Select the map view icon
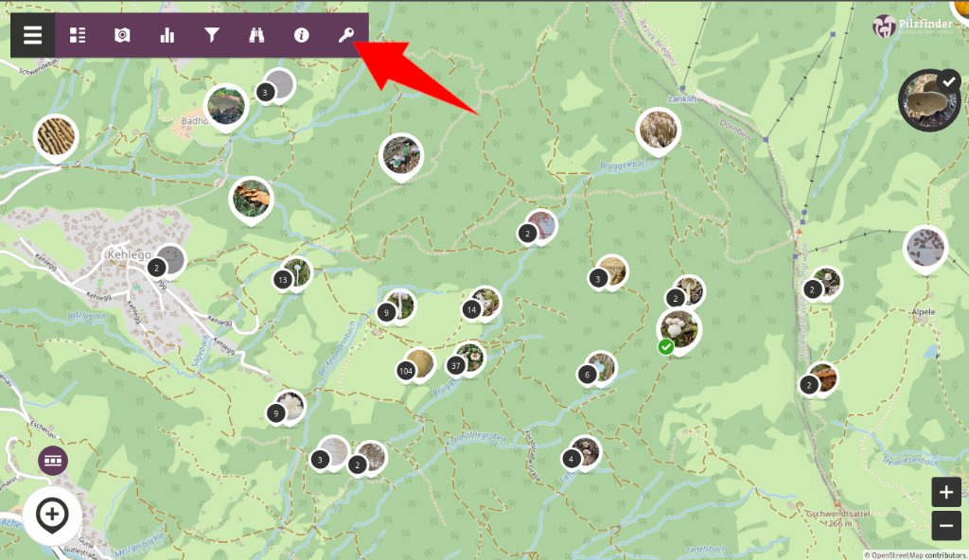Image resolution: width=969 pixels, height=560 pixels. pyautogui.click(x=122, y=35)
